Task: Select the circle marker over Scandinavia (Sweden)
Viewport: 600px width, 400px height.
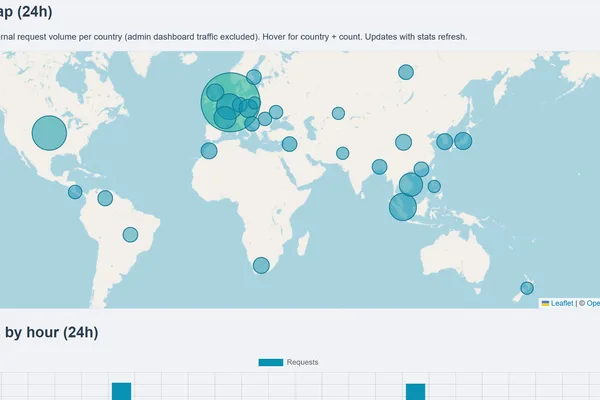Action: pos(254,77)
